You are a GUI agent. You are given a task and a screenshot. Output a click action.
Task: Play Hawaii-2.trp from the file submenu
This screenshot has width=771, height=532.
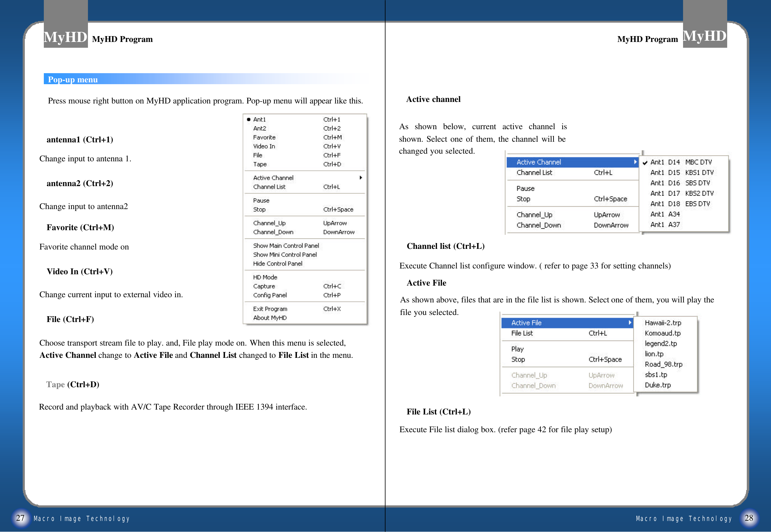click(663, 323)
